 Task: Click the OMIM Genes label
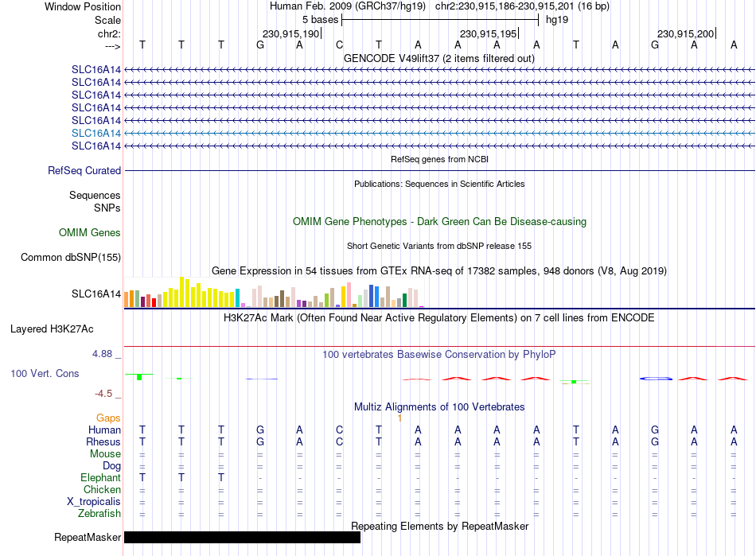pyautogui.click(x=90, y=233)
